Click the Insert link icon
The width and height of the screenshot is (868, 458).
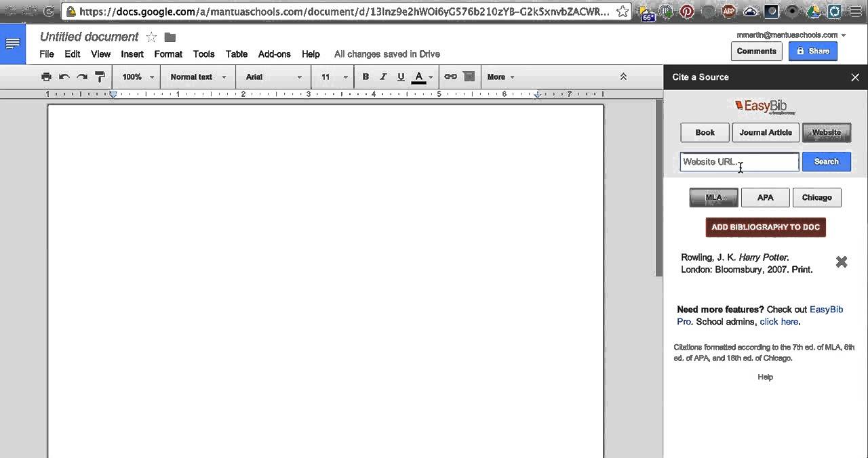[x=450, y=77]
